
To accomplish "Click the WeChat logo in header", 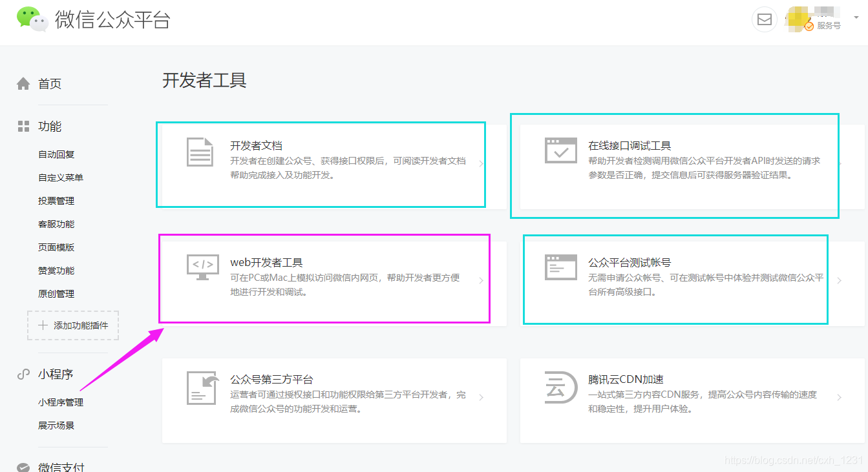I will (32, 19).
